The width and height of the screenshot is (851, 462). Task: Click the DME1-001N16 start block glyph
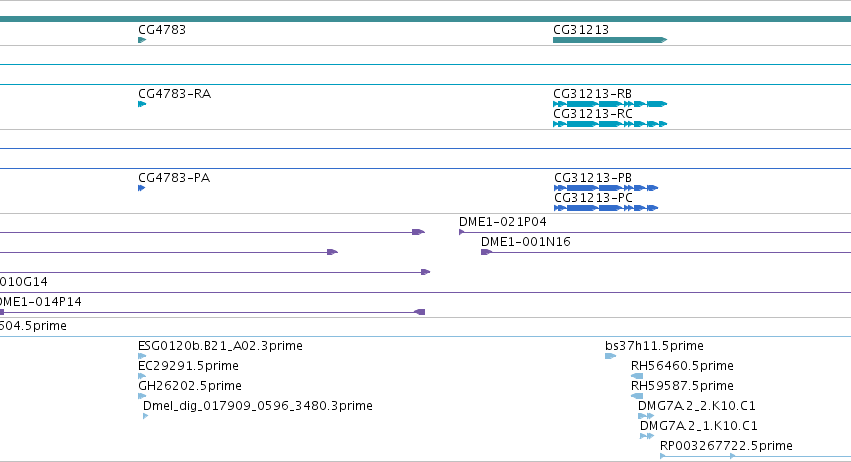[x=486, y=252]
